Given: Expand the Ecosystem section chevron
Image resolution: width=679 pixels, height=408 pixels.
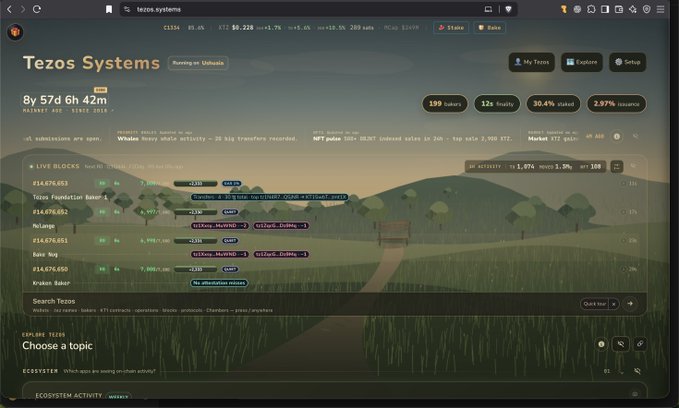Looking at the screenshot, I should (x=621, y=372).
